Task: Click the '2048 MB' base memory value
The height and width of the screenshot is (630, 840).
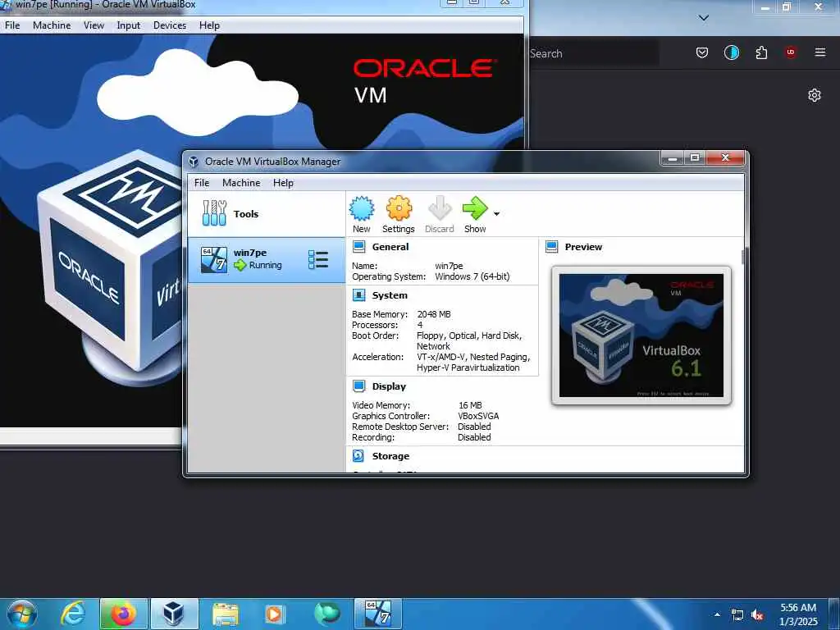Action: click(x=434, y=314)
